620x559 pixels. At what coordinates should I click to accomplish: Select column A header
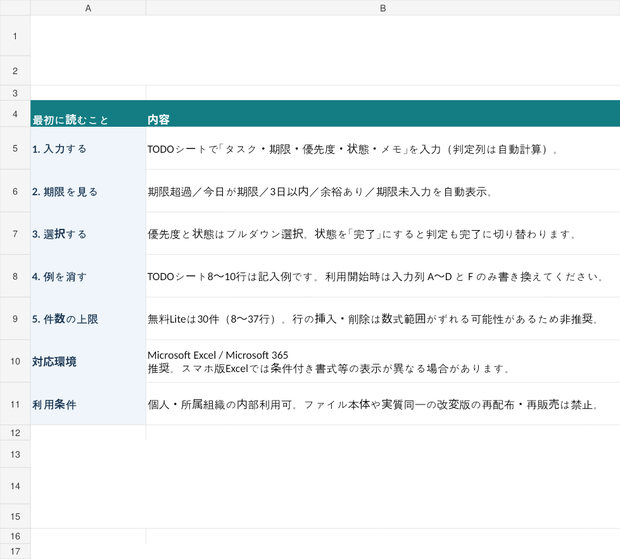[x=88, y=8]
